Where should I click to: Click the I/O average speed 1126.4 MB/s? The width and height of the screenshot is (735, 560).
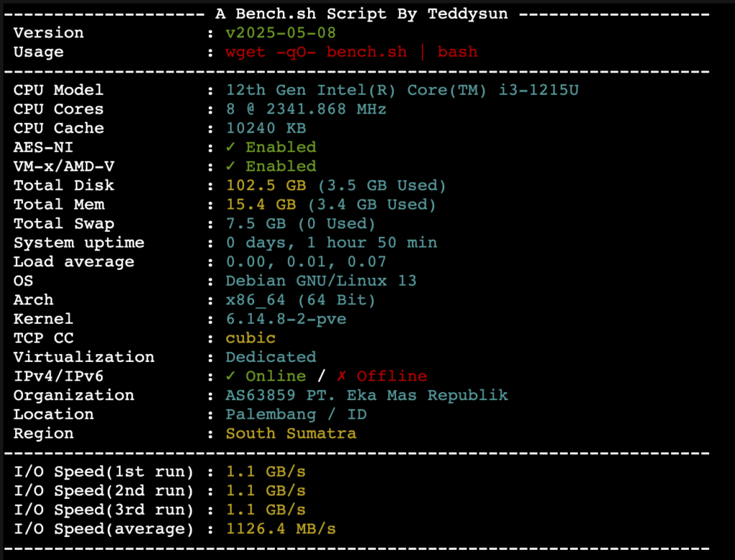coord(281,529)
